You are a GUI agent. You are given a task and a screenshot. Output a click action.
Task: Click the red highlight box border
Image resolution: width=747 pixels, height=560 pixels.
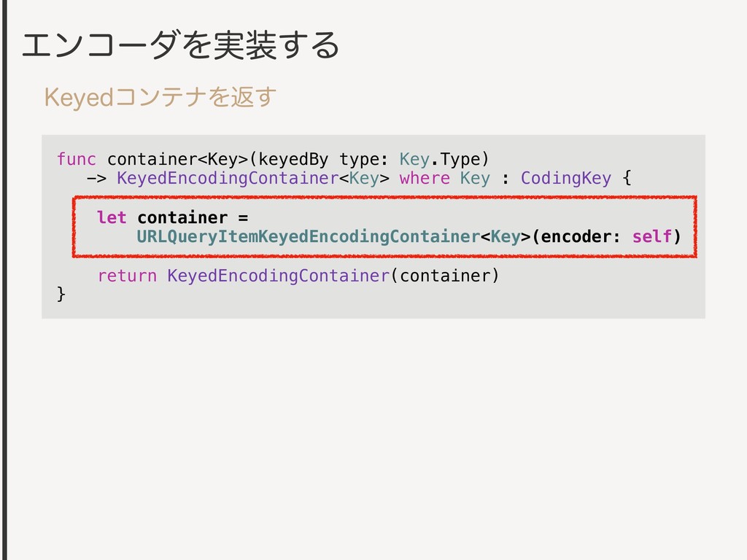click(384, 198)
